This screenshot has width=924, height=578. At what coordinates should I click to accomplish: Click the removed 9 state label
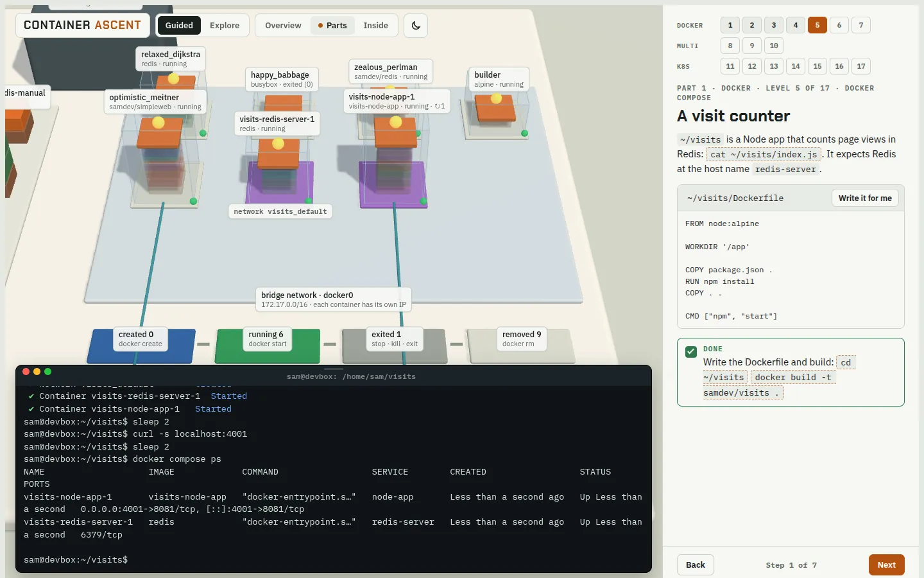tap(522, 338)
